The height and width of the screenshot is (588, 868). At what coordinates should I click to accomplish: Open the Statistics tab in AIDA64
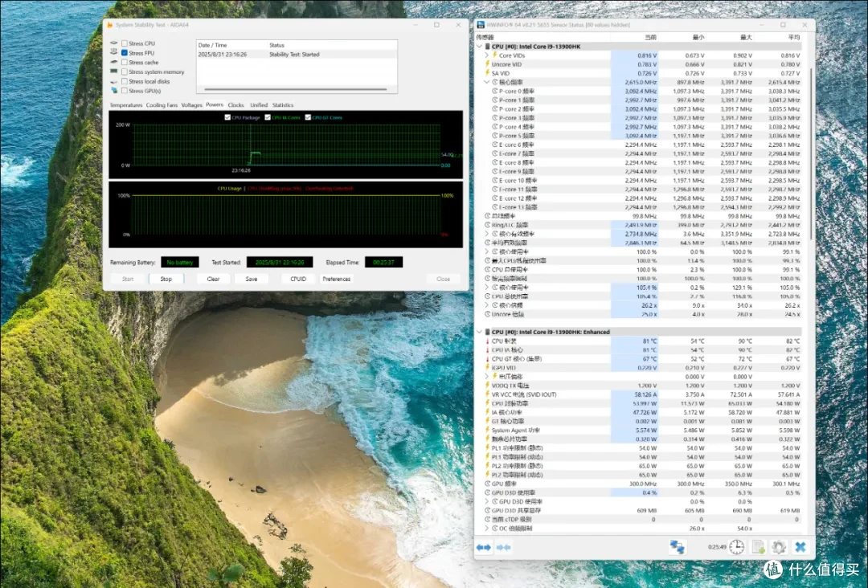(283, 105)
